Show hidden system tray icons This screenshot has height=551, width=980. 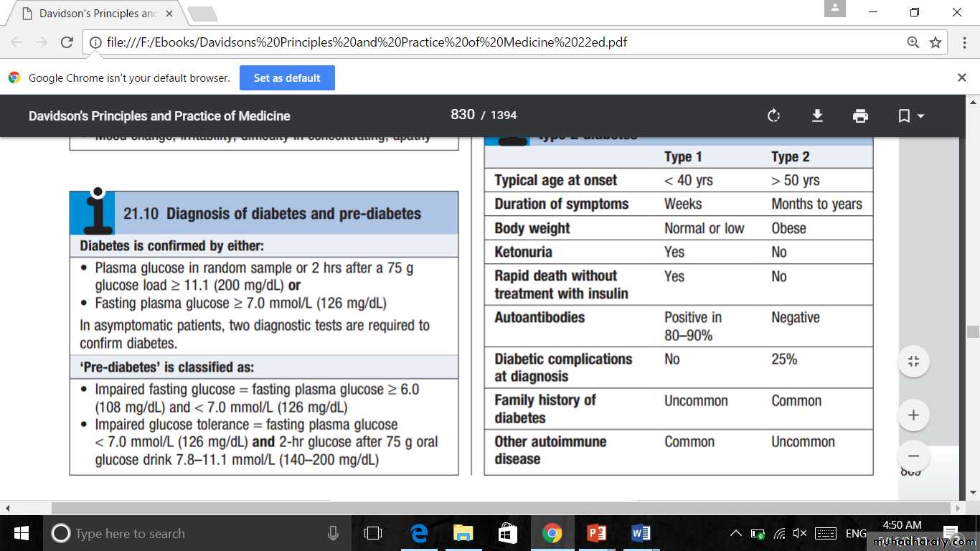click(735, 533)
